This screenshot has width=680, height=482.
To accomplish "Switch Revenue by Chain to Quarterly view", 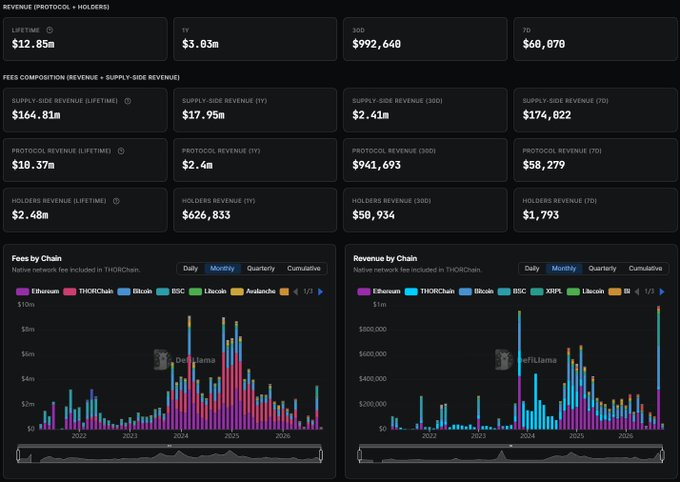I will (602, 269).
